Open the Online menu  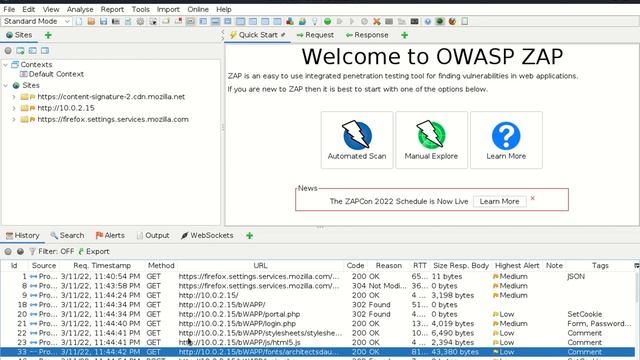pyautogui.click(x=198, y=9)
